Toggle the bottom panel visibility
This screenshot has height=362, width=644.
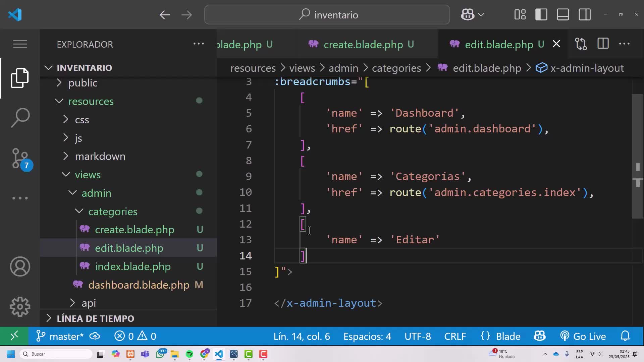(x=563, y=15)
